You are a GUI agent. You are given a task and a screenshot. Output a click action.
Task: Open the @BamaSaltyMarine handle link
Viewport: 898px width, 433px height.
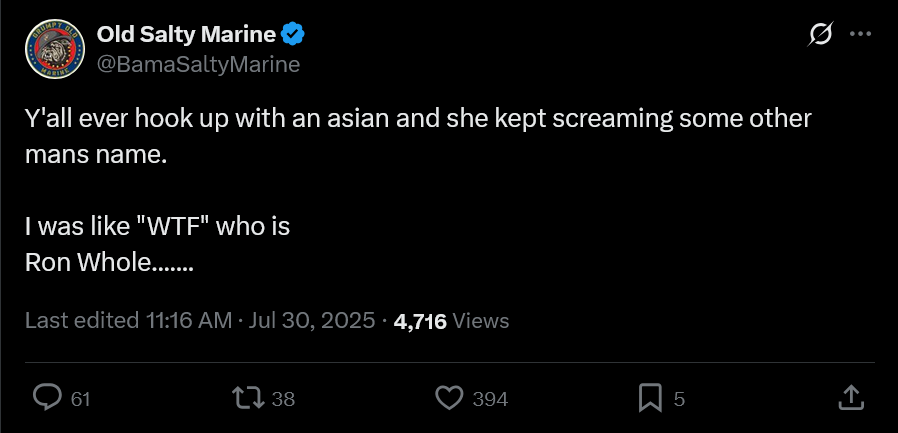(198, 64)
